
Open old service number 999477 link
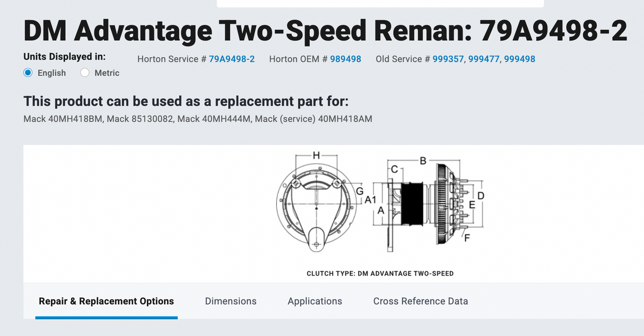[484, 59]
